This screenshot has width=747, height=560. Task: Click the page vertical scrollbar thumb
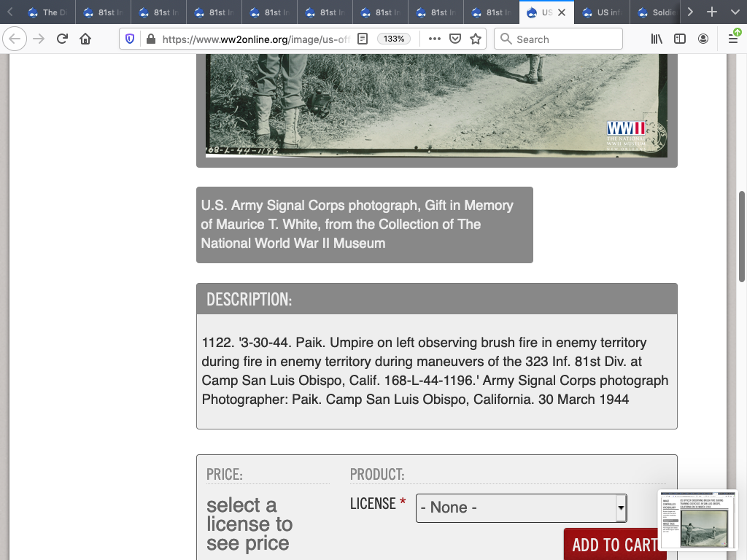point(742,236)
